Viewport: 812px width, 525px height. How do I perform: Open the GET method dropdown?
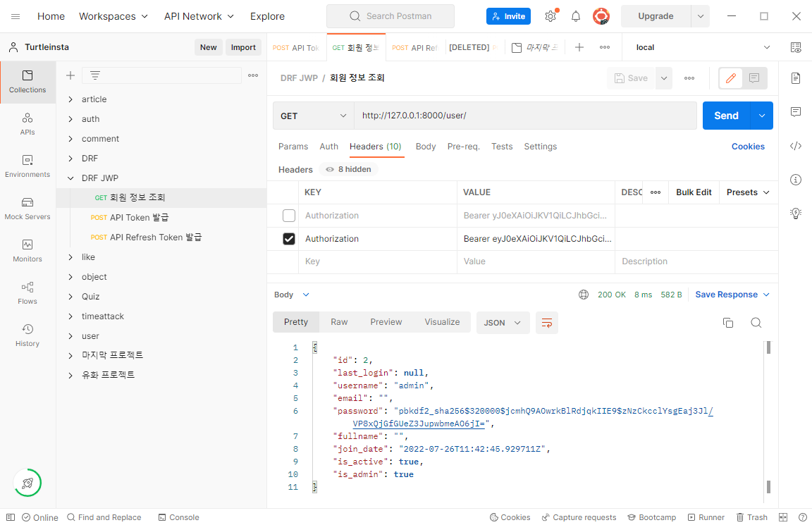(313, 116)
